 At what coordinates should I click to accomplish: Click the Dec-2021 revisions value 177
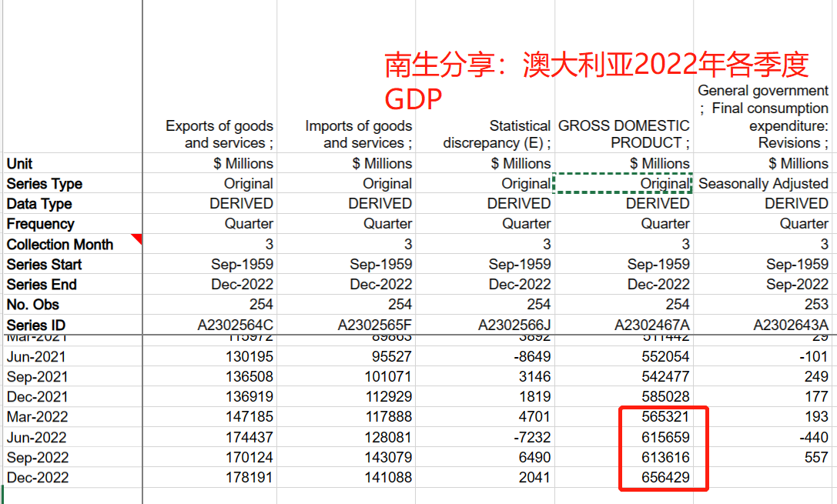click(x=816, y=397)
